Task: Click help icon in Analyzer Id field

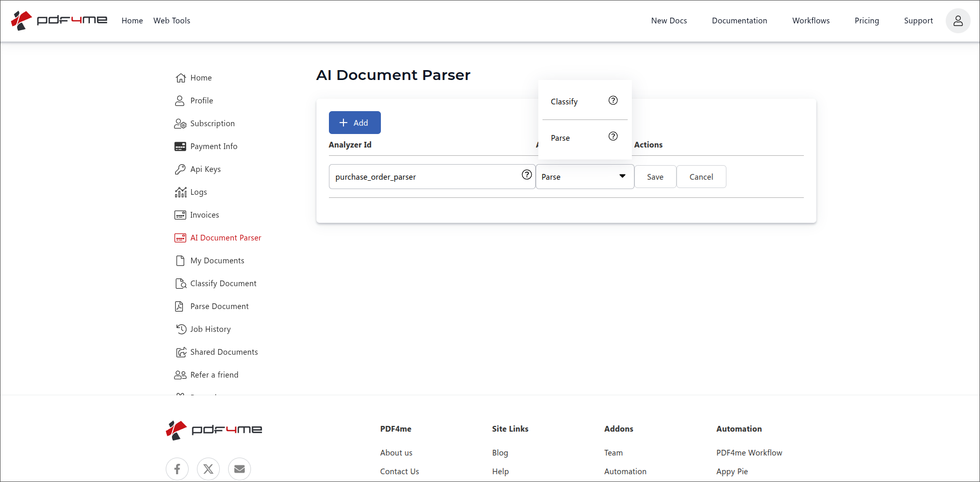Action: [x=527, y=175]
